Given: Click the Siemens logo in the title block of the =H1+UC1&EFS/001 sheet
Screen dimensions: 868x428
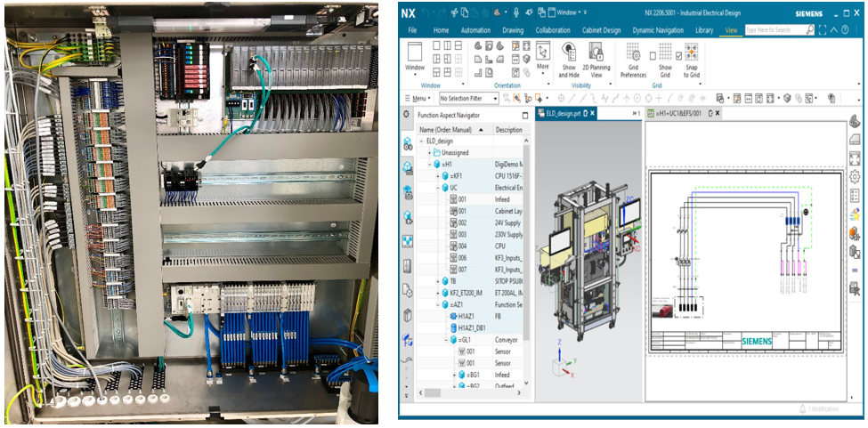Looking at the screenshot, I should (756, 341).
